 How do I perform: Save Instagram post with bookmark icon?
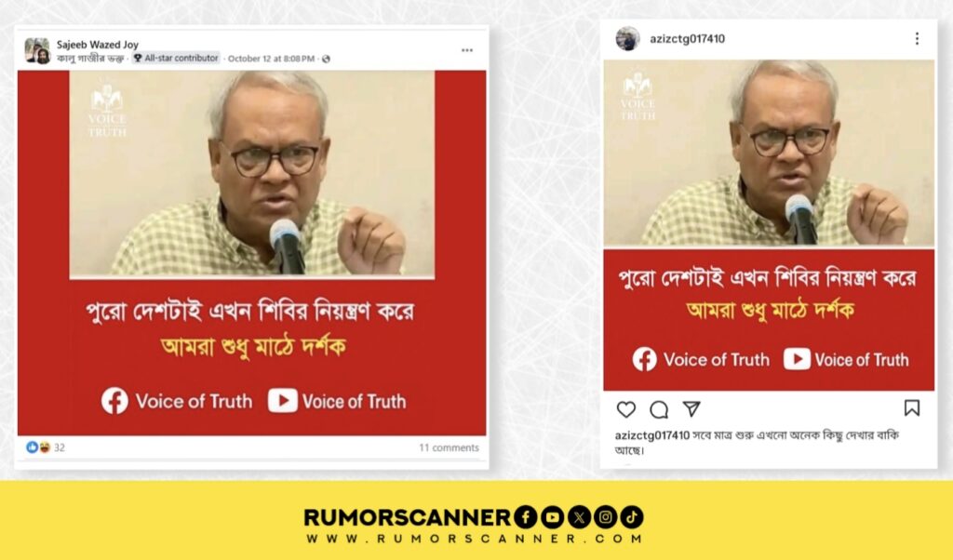(912, 407)
